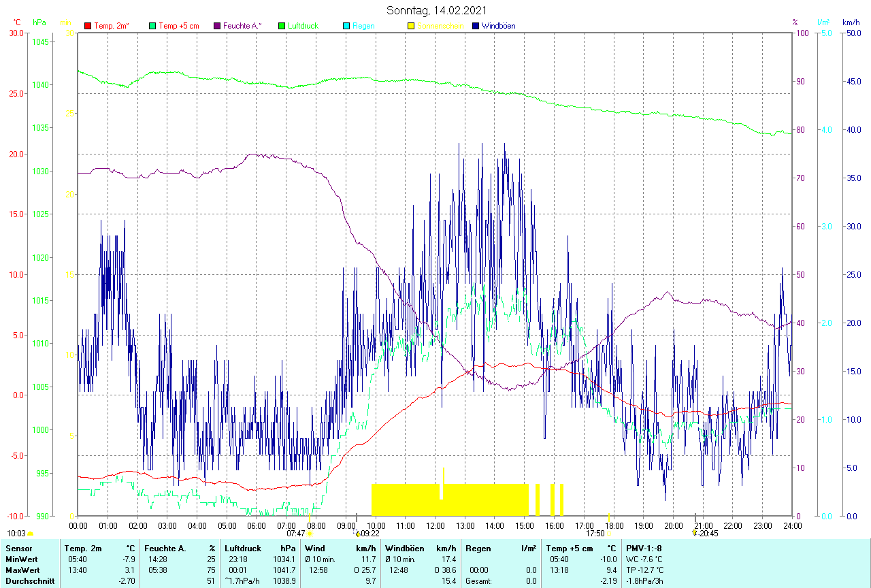The height and width of the screenshot is (588, 871).
Task: Click the 'MinWert' row label
Action: (21, 559)
